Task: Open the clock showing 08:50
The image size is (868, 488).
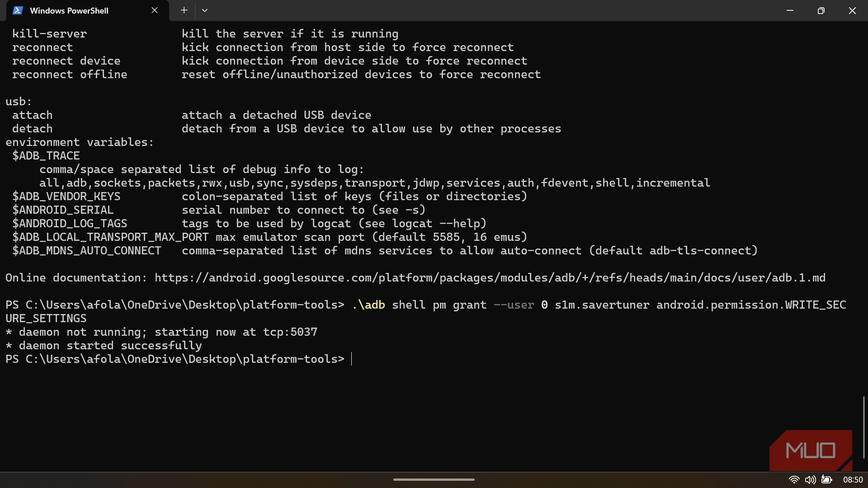Action: click(853, 480)
